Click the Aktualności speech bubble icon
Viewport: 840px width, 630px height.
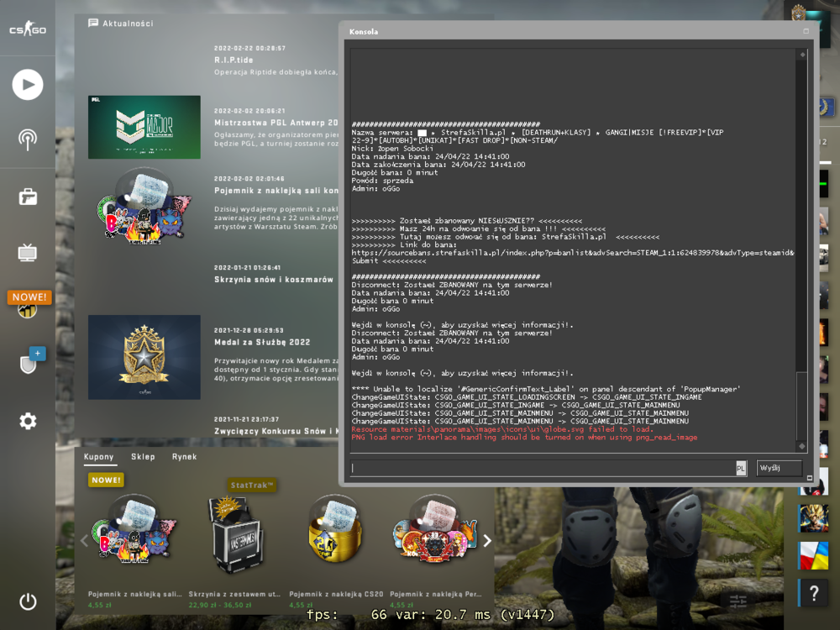click(x=93, y=23)
